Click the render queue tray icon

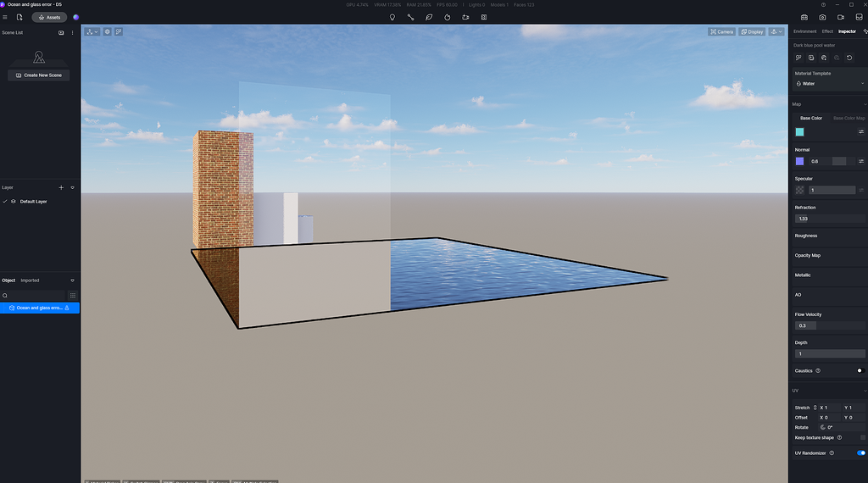(860, 17)
